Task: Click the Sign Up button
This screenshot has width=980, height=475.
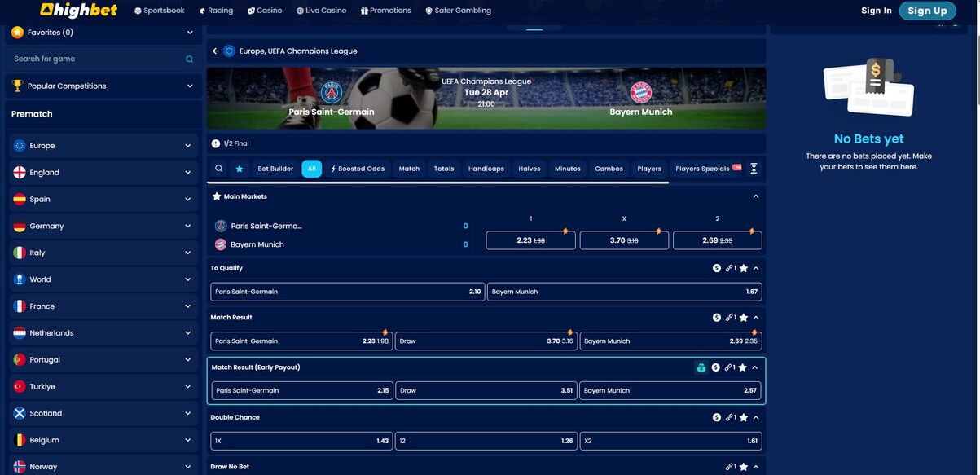Action: click(927, 11)
